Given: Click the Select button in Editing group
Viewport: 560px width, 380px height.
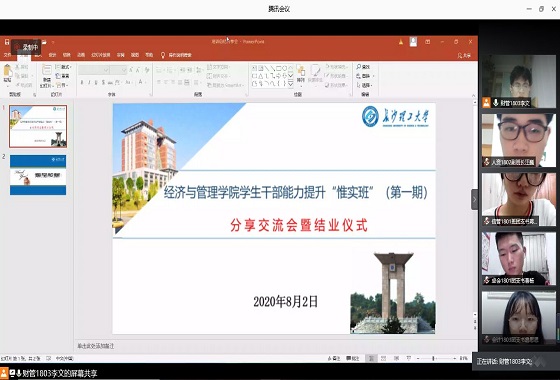Looking at the screenshot, I should pos(364,85).
